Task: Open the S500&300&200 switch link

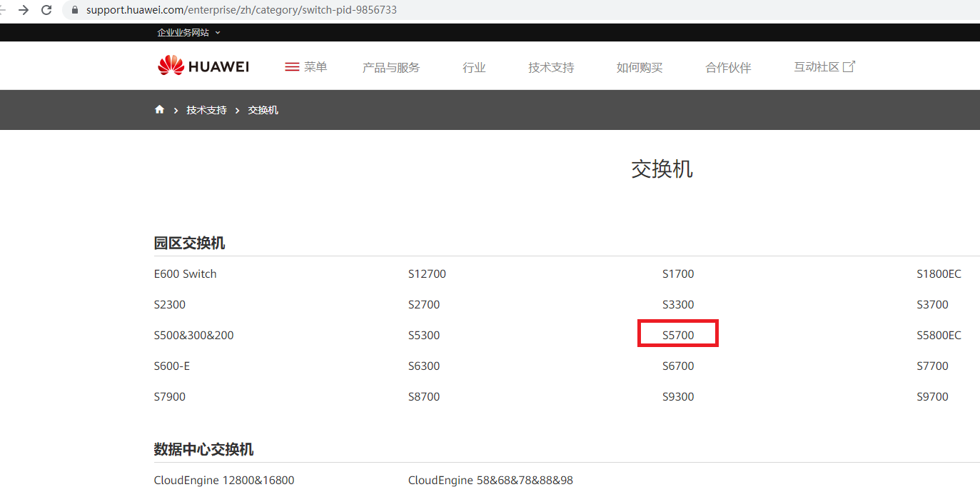Action: click(x=193, y=335)
